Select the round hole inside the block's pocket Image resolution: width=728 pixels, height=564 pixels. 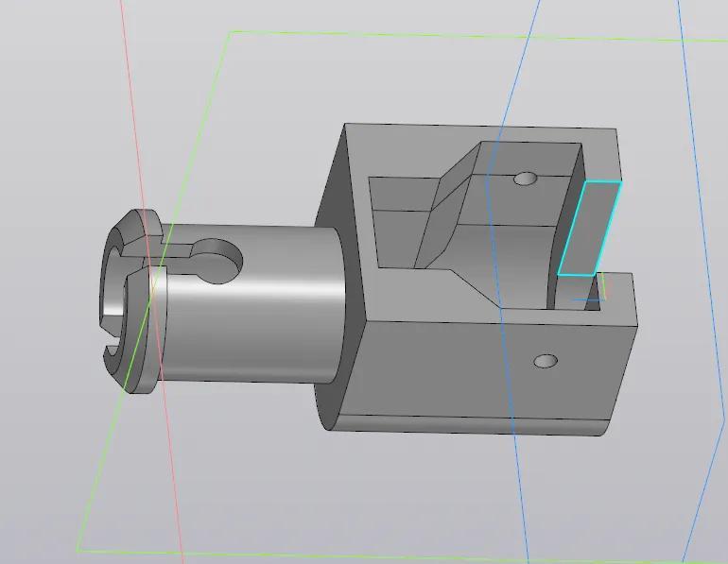[526, 179]
